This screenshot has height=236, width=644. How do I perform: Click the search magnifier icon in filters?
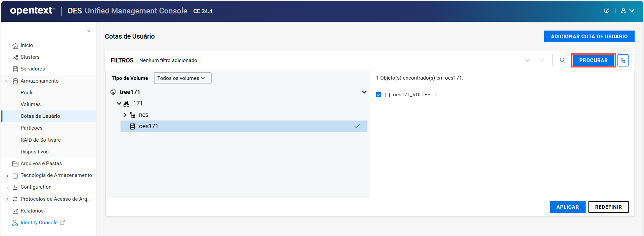562,60
